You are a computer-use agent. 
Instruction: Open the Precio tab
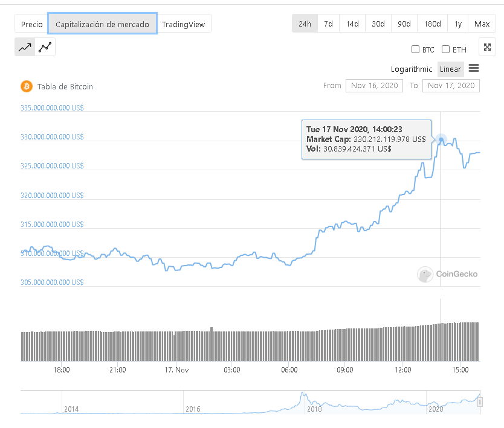click(31, 24)
